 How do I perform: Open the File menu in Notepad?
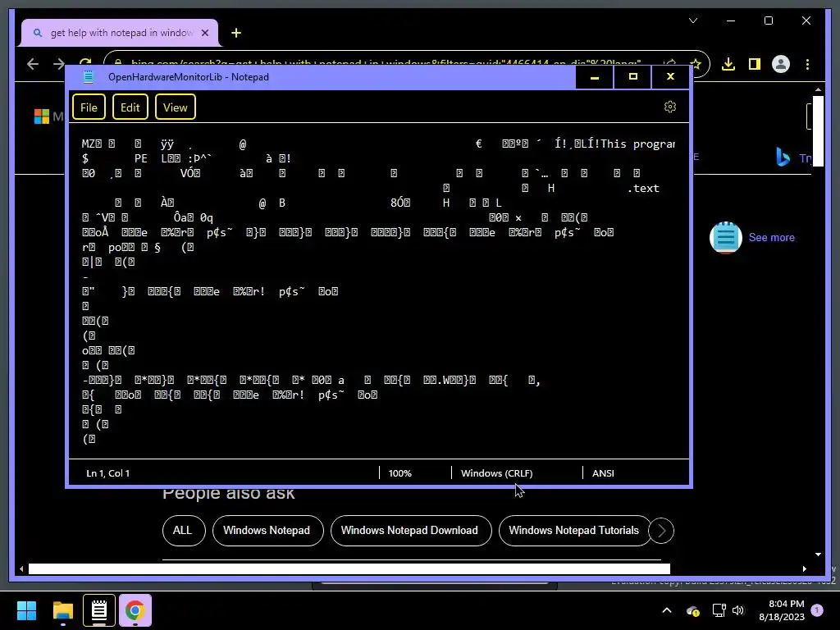point(89,107)
